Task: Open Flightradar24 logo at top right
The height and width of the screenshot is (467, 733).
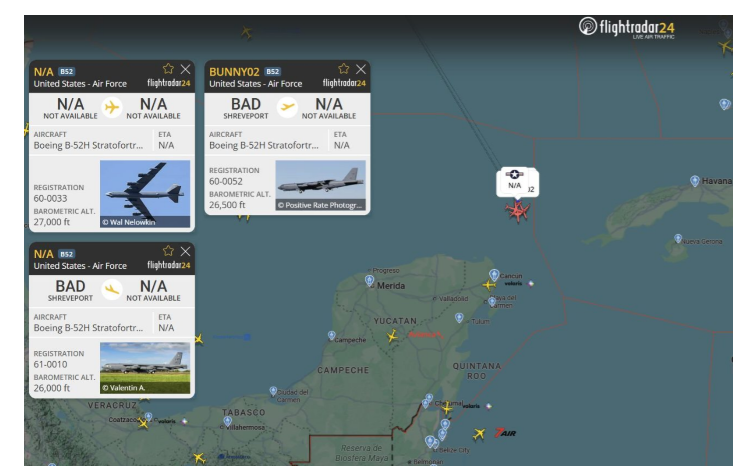Action: coord(626,27)
